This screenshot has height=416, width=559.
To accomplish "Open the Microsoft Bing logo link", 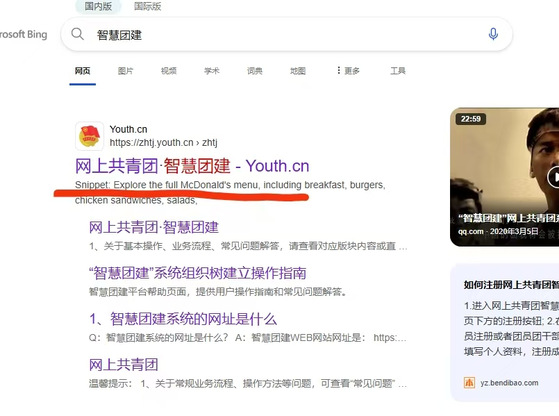I will coord(24,35).
